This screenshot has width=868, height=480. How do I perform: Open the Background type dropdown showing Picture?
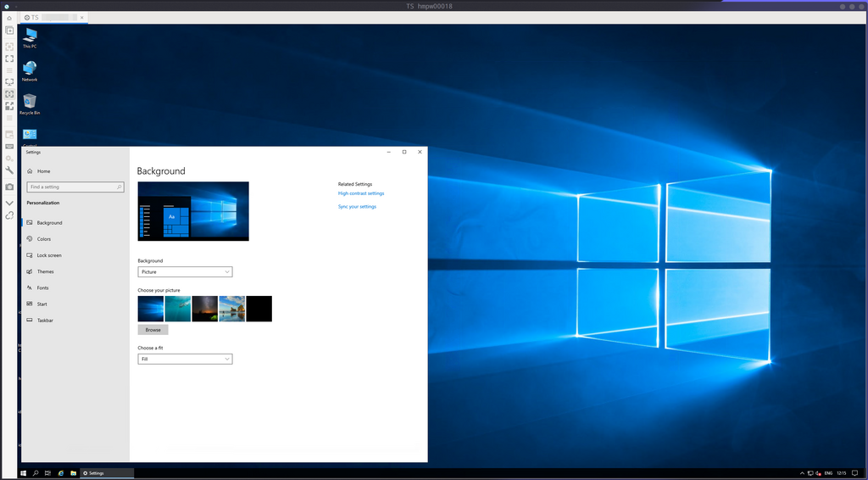tap(185, 272)
